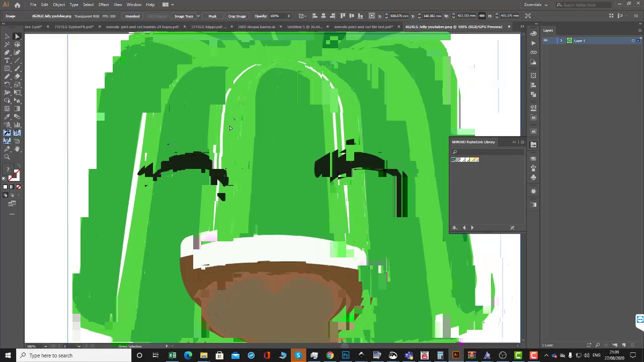The width and height of the screenshot is (644, 362).
Task: Select the Rotate tool
Action: [7, 84]
